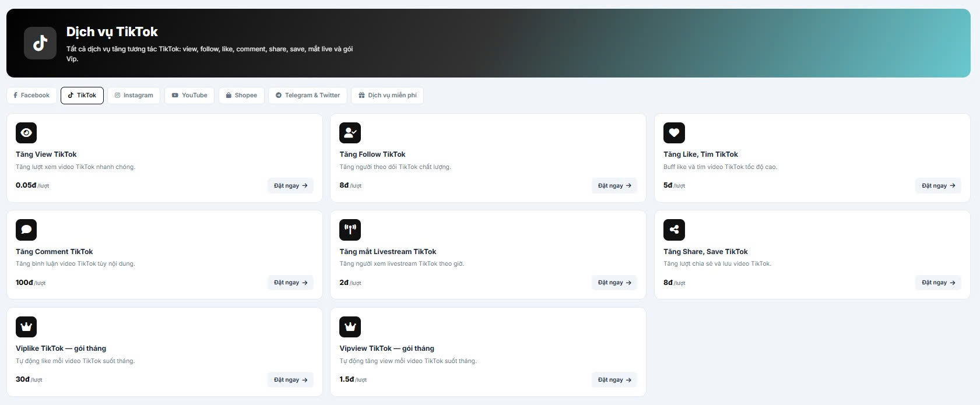Click description 'Tăng lượt xem video TikTok nhanh chóng.'

point(75,167)
